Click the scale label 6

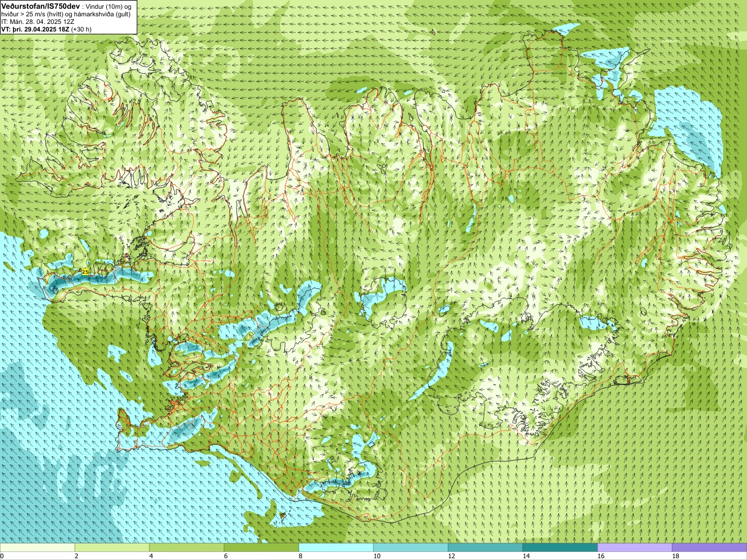pyautogui.click(x=226, y=556)
